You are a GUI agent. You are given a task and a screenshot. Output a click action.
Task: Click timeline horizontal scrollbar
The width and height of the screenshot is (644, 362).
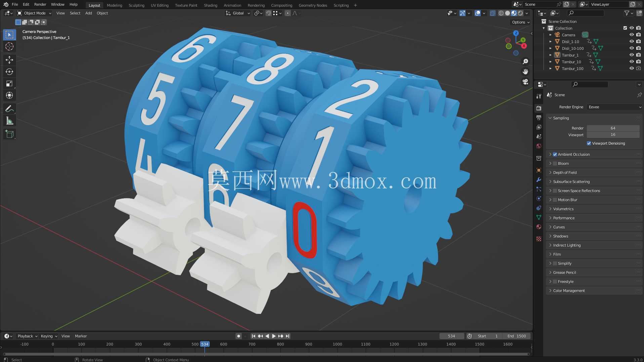click(x=266, y=354)
